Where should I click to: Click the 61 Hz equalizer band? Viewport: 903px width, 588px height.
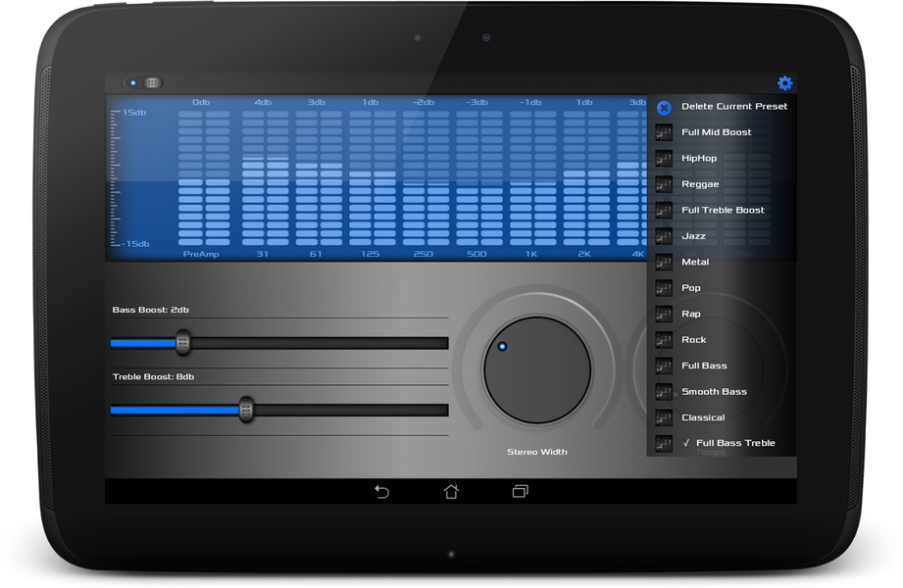319,178
